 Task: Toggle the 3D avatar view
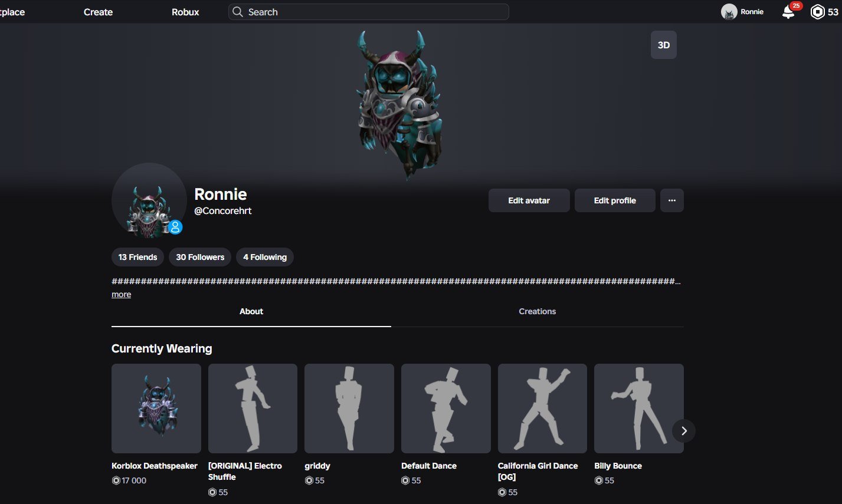[x=664, y=45]
